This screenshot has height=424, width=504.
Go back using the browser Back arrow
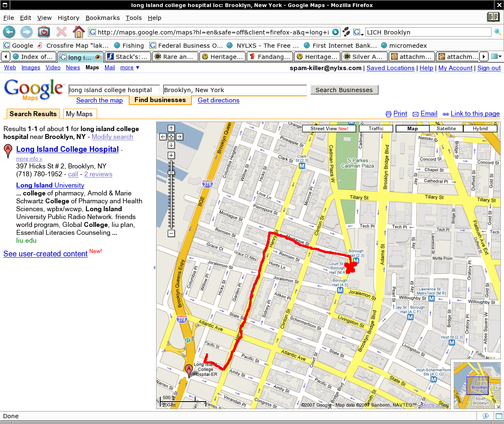(x=9, y=32)
